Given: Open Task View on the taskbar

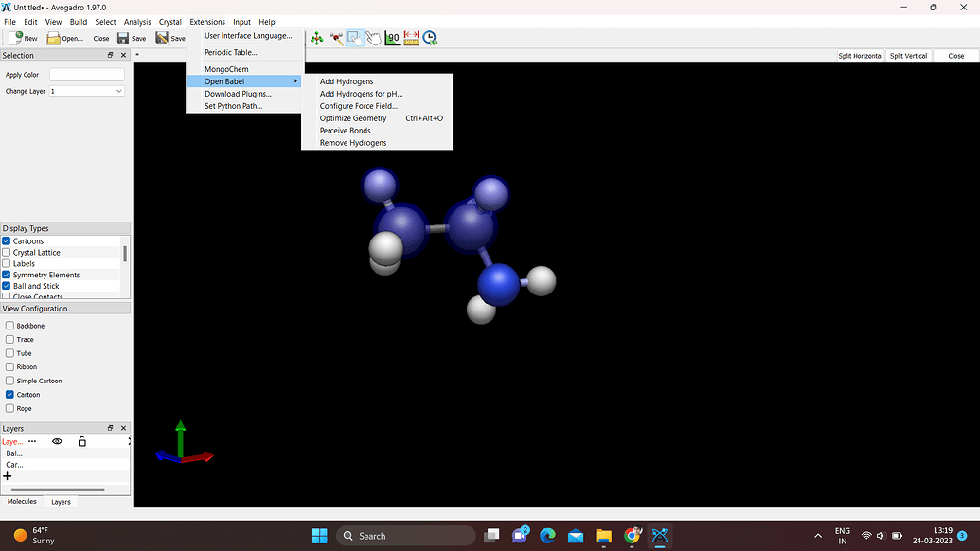Looking at the screenshot, I should [x=491, y=536].
